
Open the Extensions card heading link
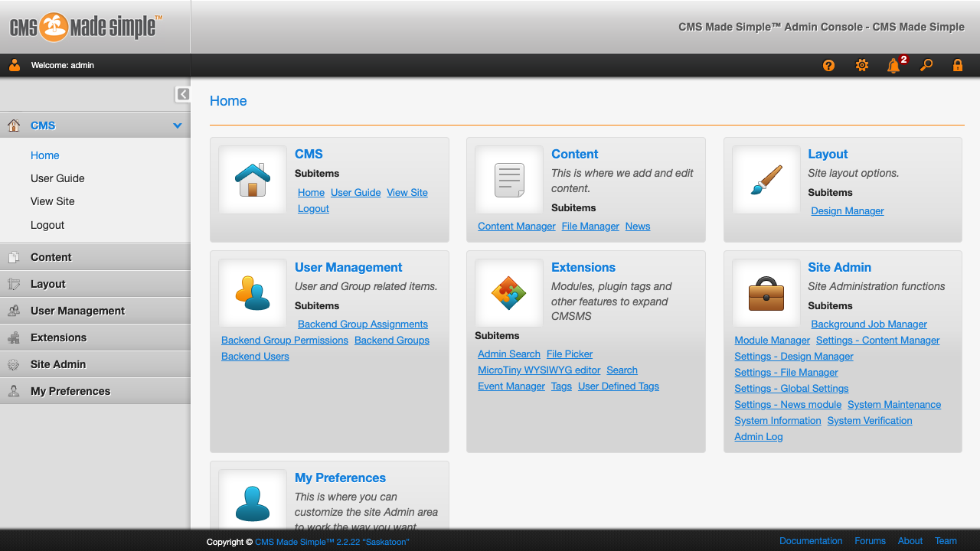coord(583,267)
